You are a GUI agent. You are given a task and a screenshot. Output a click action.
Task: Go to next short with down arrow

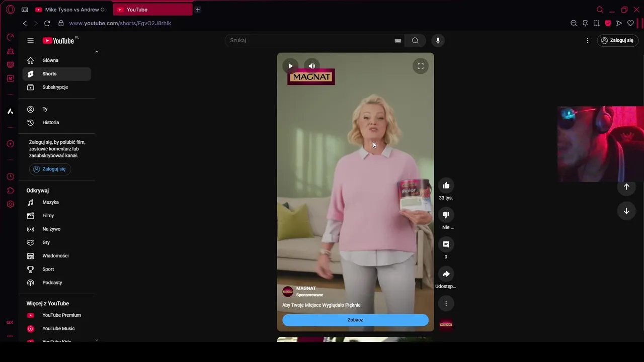(x=626, y=211)
